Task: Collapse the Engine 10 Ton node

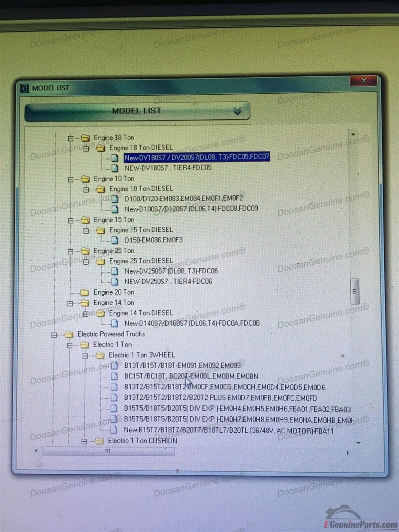Action: point(71,179)
